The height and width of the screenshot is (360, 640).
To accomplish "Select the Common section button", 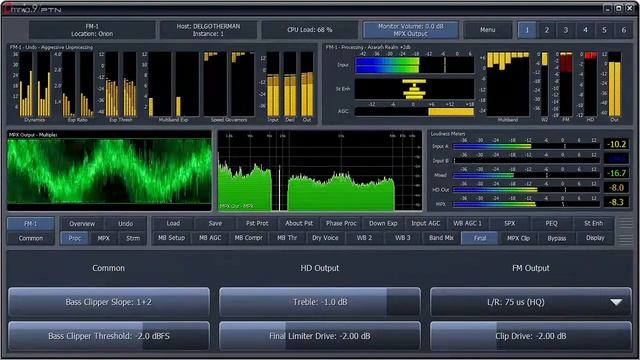I will (x=31, y=238).
